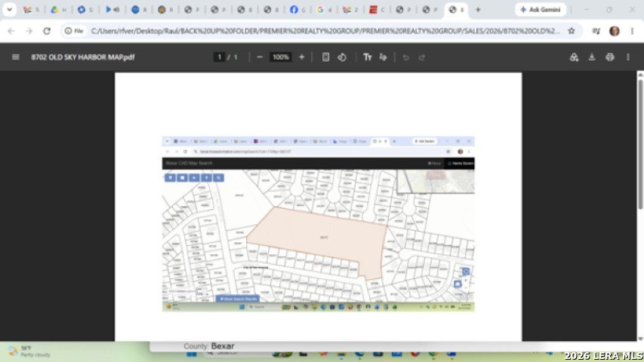Download the PDF file
Image resolution: width=644 pixels, height=362 pixels.
coord(592,57)
